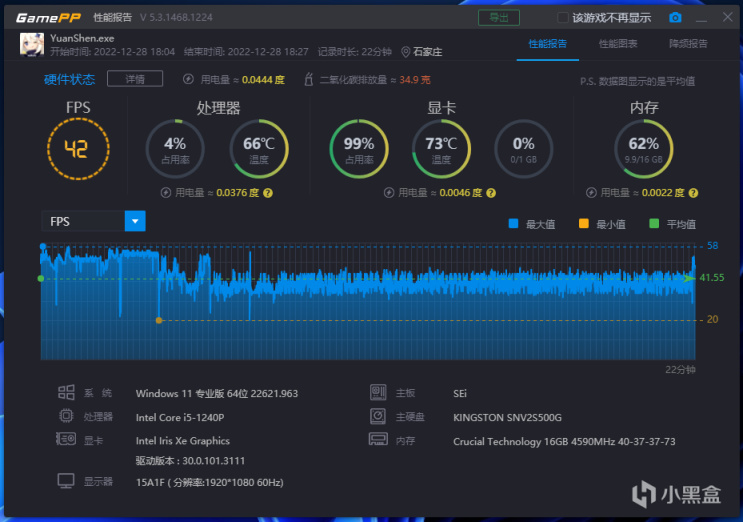
Task: Click the Windows system icon beside 系统
Action: point(66,392)
